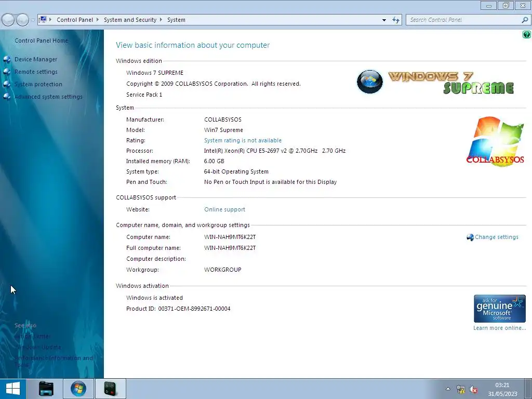Viewport: 532px width, 399px height.
Task: Click the Forward navigation button
Action: pos(23,20)
